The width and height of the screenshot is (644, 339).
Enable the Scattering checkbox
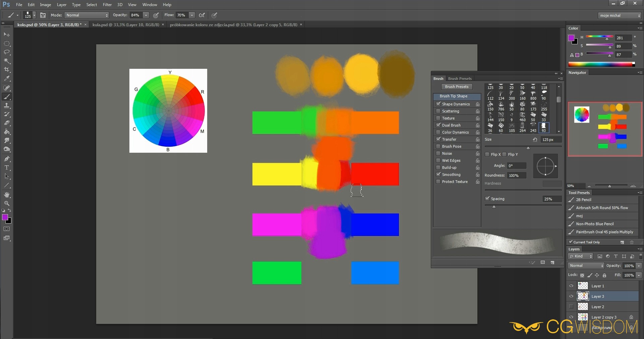pos(438,111)
